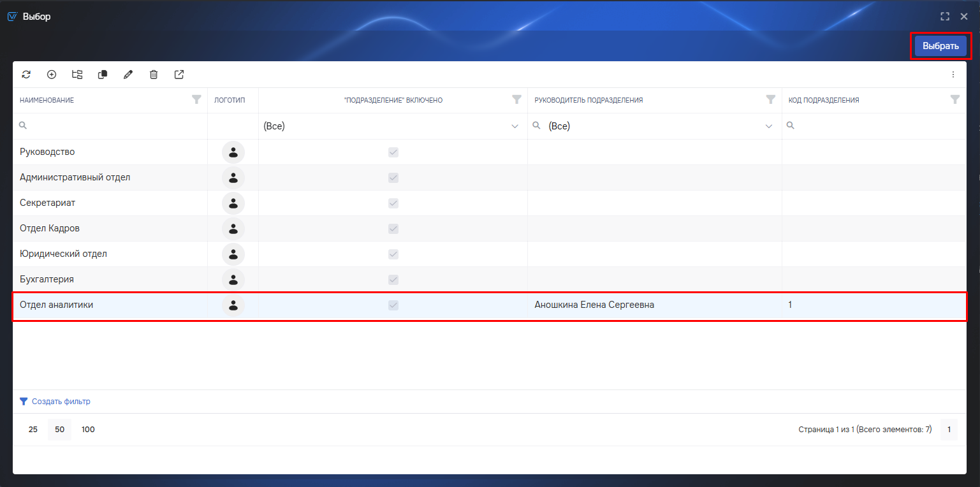Open the filter for "Подразделение" включено column
980x487 pixels.
tap(517, 100)
